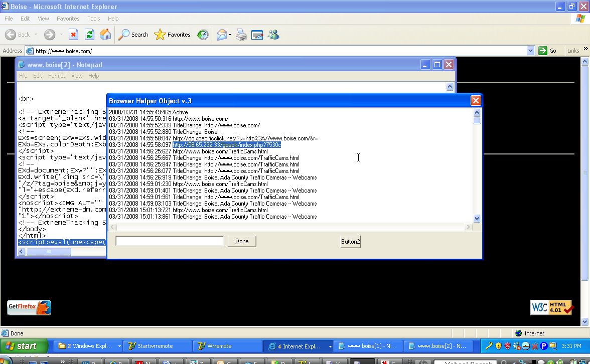Click Notepad scroll left arrow

(22, 252)
